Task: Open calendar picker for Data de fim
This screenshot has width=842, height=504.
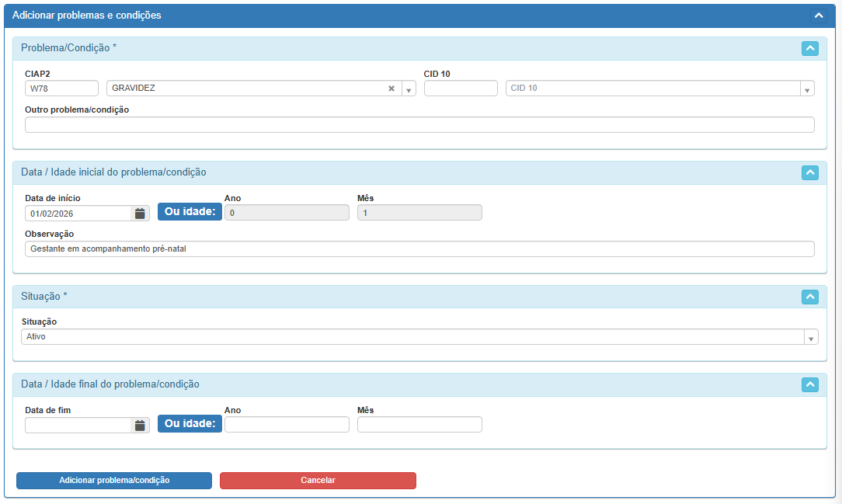Action: click(x=140, y=426)
